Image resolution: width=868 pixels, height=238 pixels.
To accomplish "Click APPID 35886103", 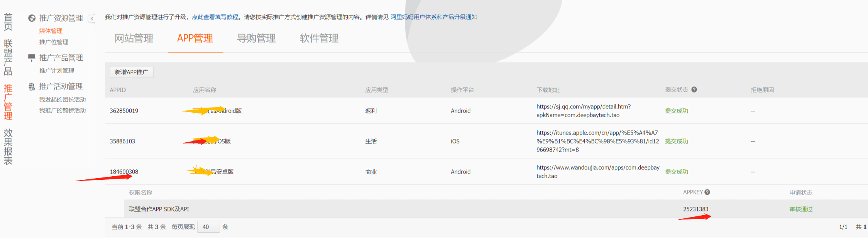I will point(122,141).
